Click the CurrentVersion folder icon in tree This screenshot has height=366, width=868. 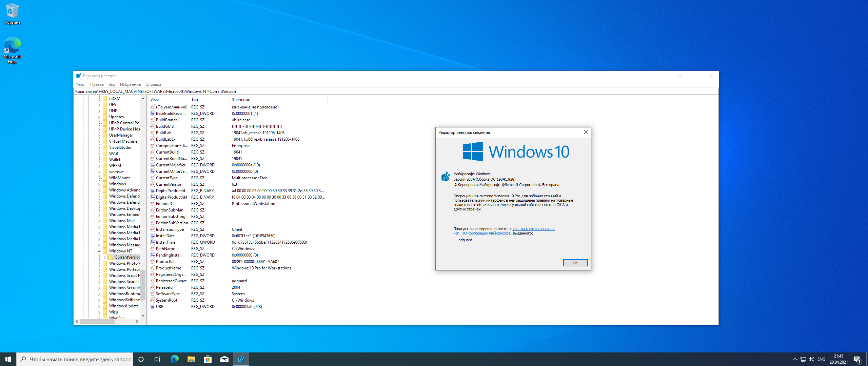[x=111, y=257]
